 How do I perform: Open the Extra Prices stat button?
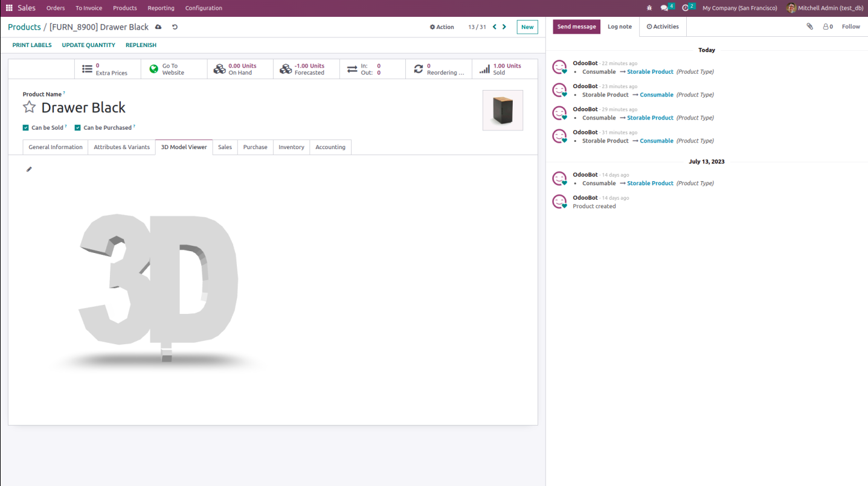coord(108,69)
